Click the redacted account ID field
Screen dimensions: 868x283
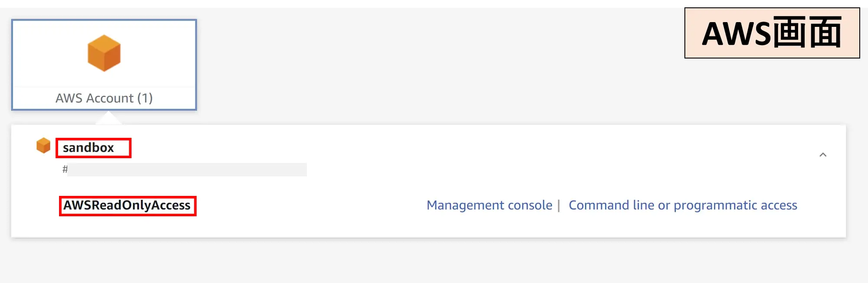[187, 169]
